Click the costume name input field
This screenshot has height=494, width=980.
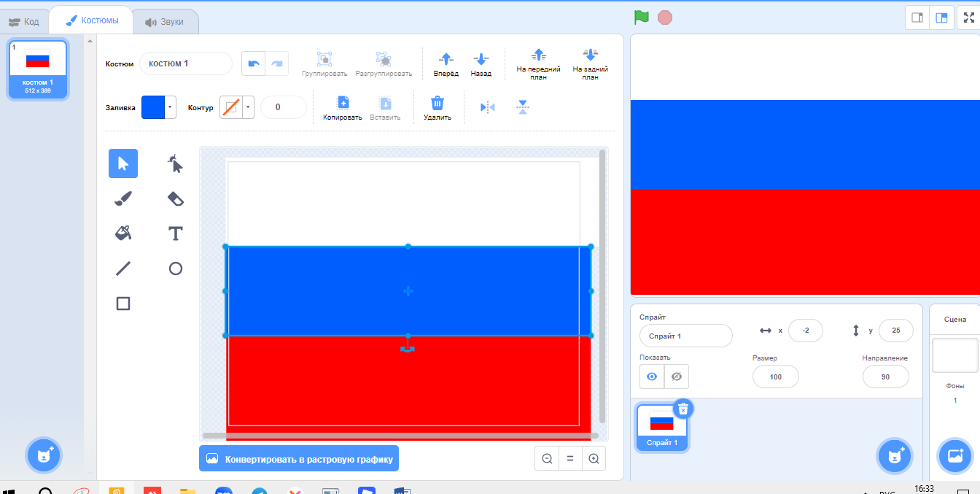[x=186, y=63]
